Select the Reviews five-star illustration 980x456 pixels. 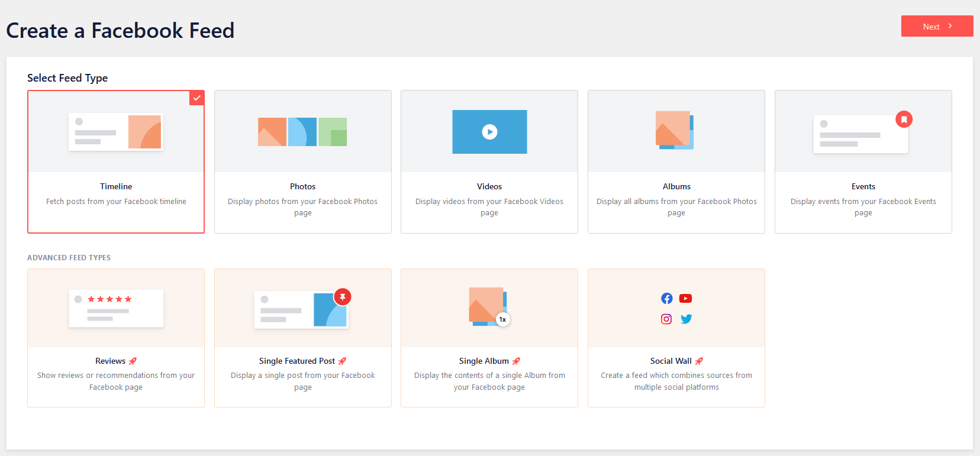point(116,308)
